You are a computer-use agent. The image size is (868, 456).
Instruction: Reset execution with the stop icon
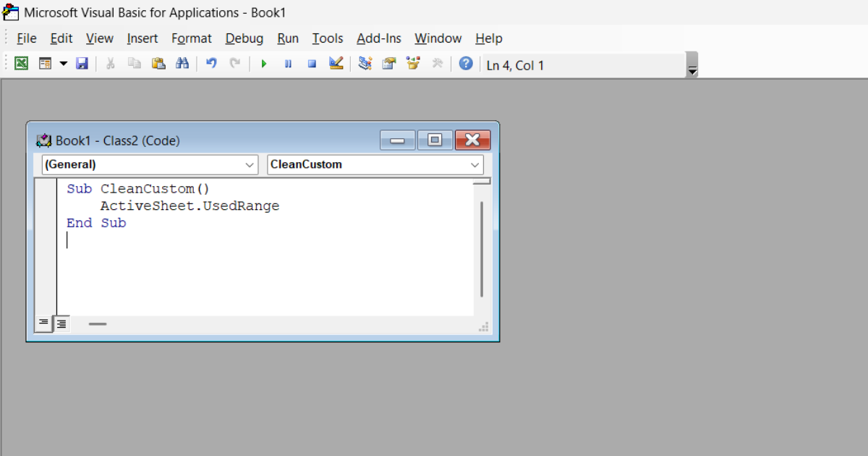pyautogui.click(x=312, y=64)
